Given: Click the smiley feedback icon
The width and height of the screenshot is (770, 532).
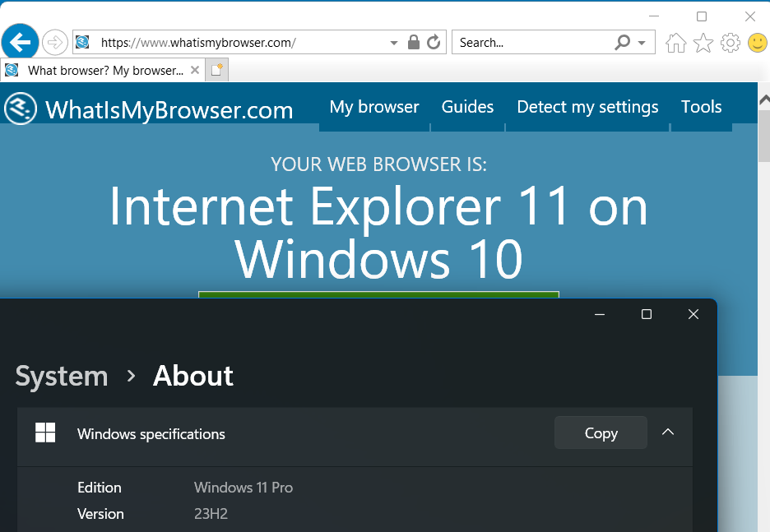Looking at the screenshot, I should (x=757, y=43).
